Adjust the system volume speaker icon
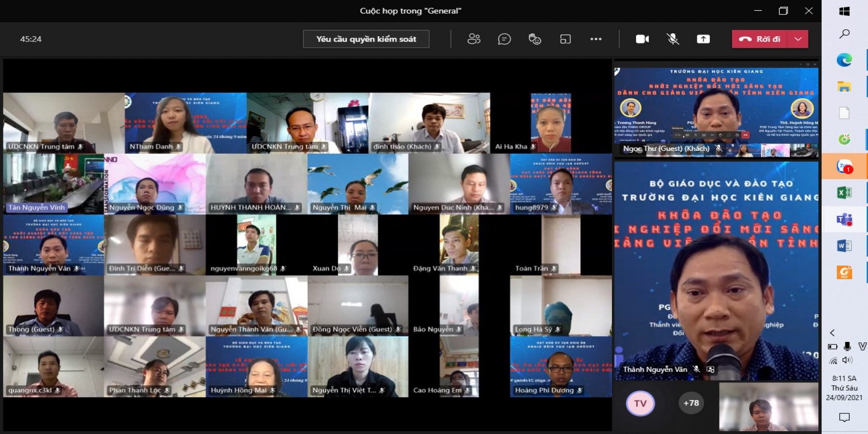This screenshot has width=868, height=434. 847,360
